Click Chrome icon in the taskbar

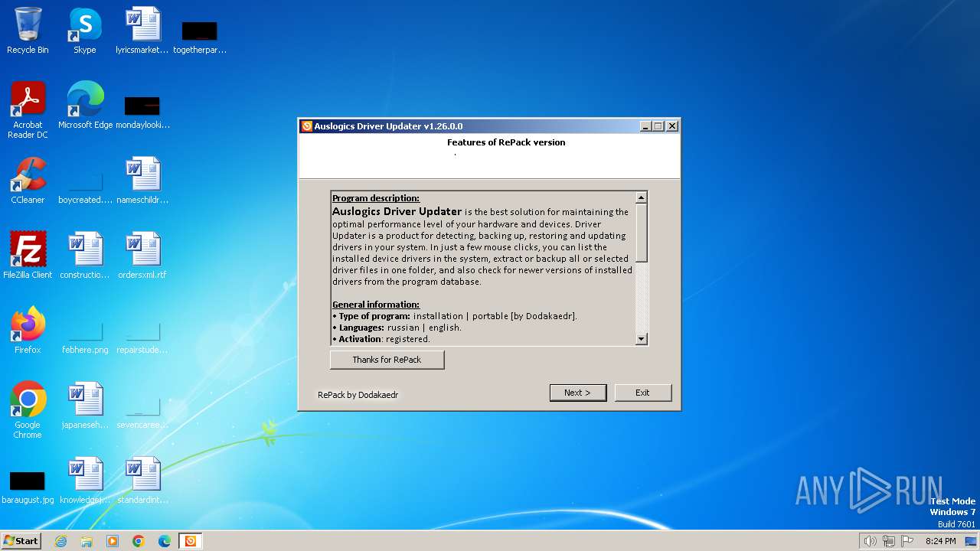pos(139,541)
